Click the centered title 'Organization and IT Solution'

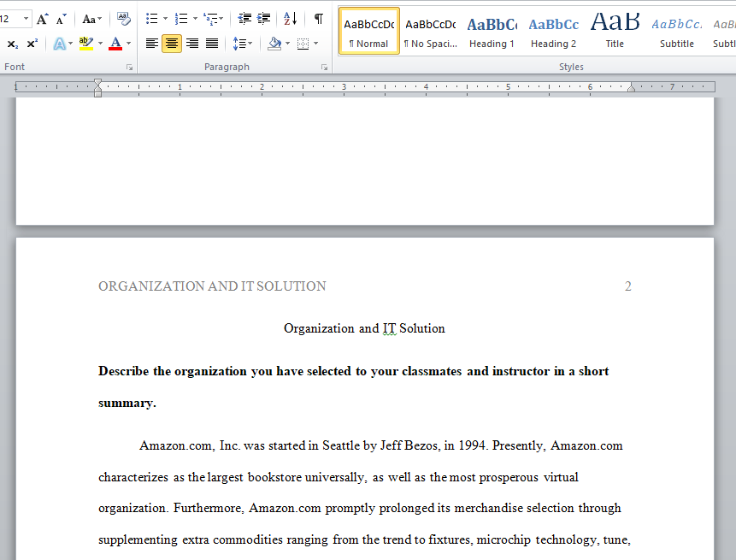364,328
